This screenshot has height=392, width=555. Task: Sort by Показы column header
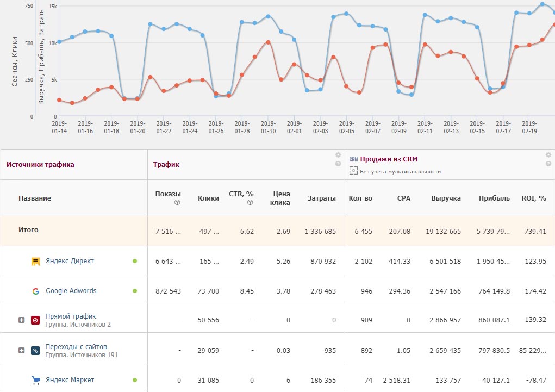168,194
